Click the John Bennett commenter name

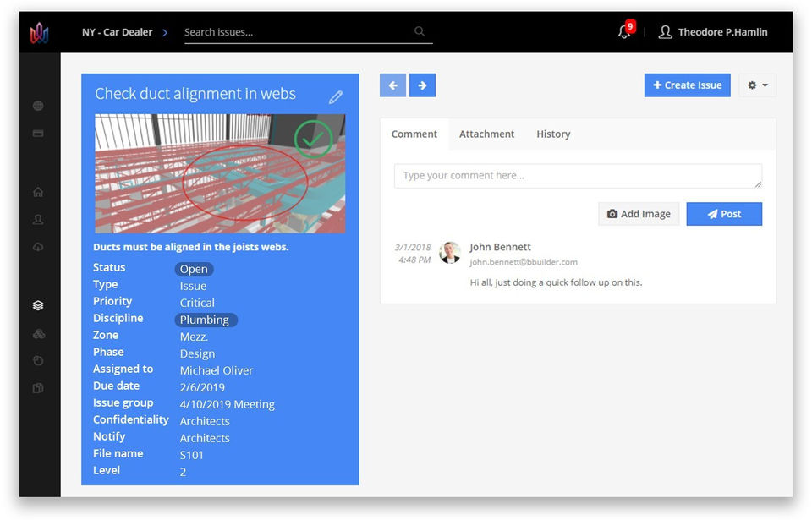[x=500, y=247]
